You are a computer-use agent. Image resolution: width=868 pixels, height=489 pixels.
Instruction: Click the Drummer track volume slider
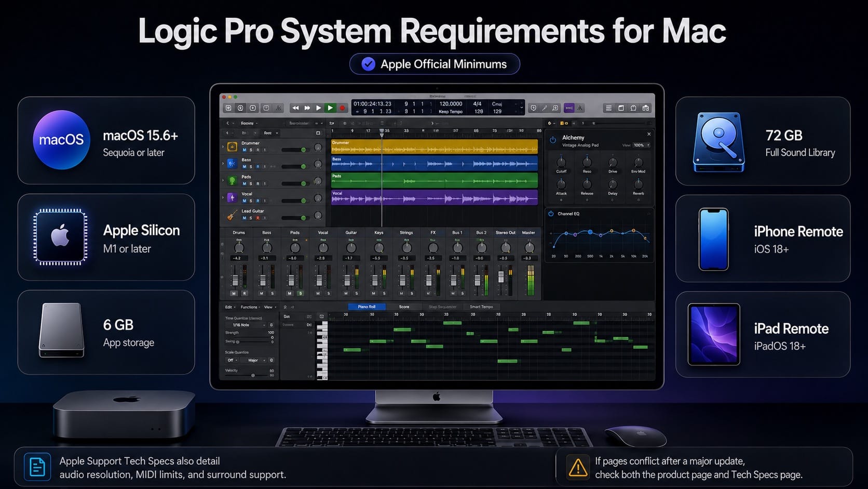pyautogui.click(x=294, y=150)
